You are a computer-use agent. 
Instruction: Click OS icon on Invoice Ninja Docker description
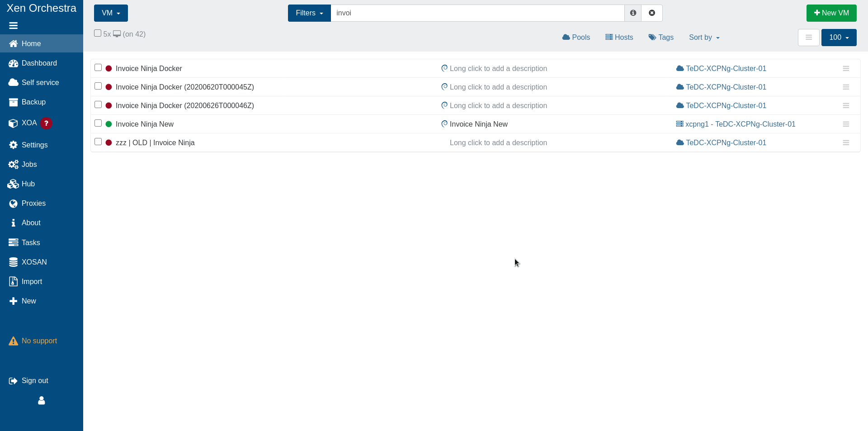[444, 68]
